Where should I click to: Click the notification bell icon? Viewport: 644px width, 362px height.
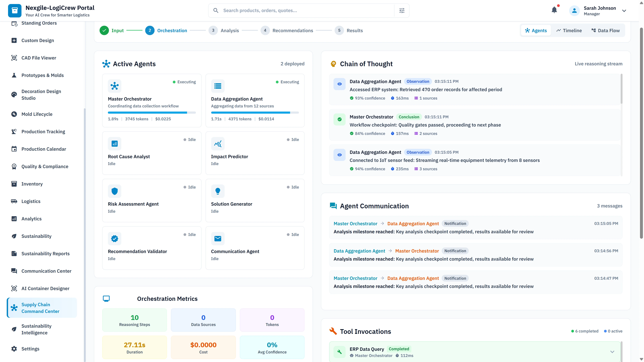554,10
